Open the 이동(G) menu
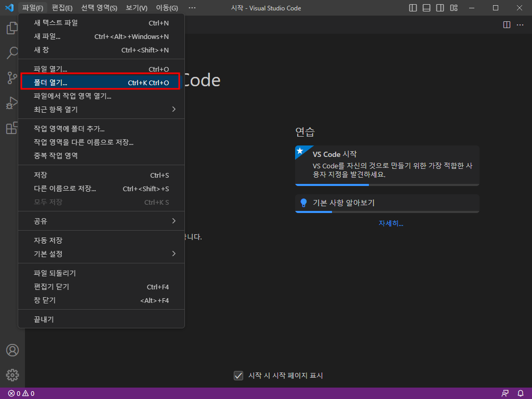532x399 pixels. 167,8
